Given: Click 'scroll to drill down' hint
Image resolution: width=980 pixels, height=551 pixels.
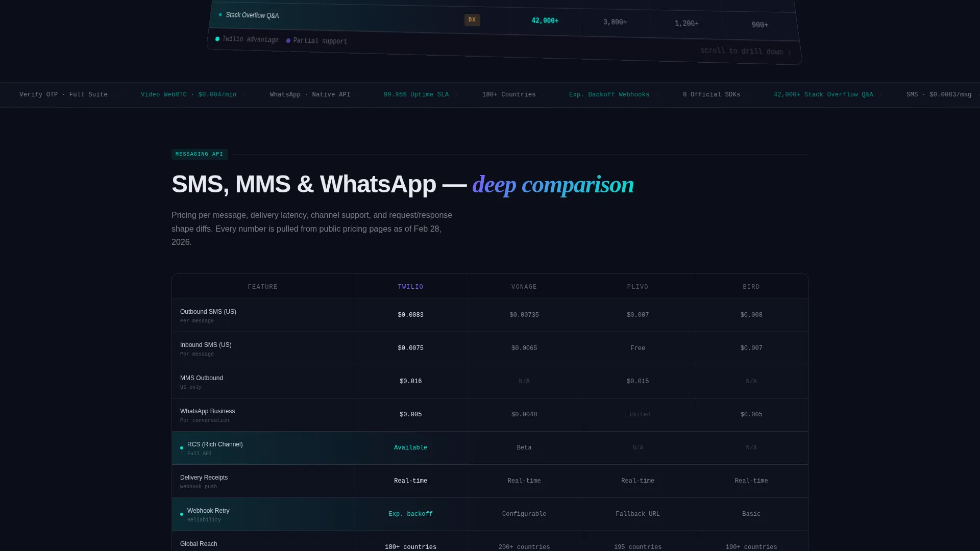Looking at the screenshot, I should click(746, 51).
